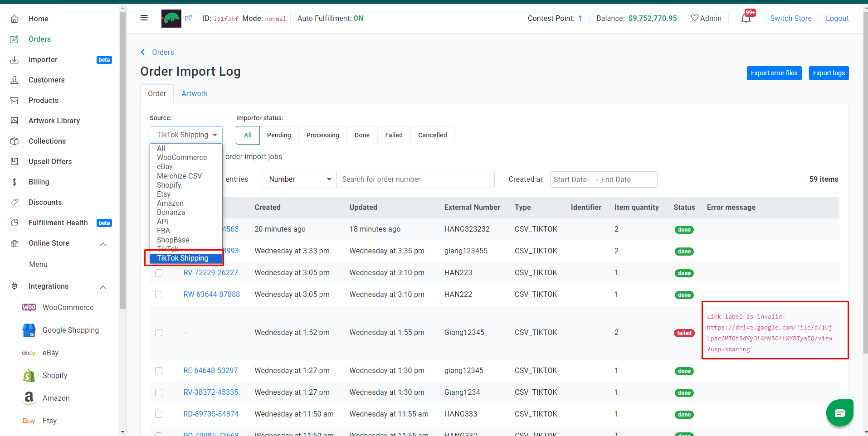Tick checkbox for order RE-64648-53297
The image size is (868, 436).
[159, 371]
